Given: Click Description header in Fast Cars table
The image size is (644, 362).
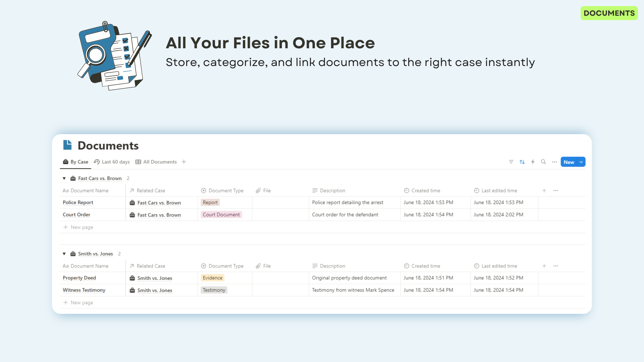Looking at the screenshot, I should (329, 190).
